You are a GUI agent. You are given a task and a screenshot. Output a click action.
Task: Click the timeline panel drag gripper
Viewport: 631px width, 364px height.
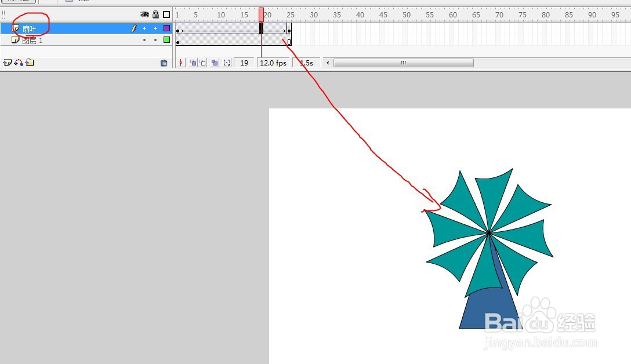point(3,14)
